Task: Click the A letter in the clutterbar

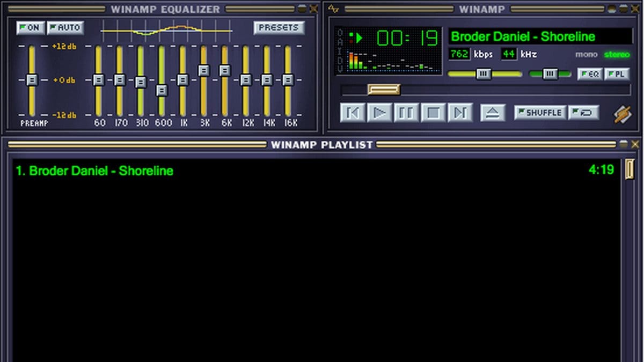Action: tap(339, 41)
